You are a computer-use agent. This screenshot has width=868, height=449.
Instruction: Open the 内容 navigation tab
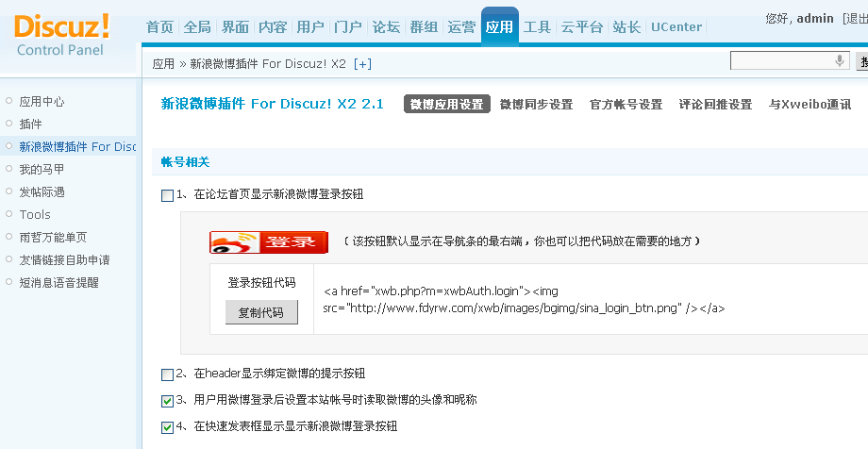273,26
